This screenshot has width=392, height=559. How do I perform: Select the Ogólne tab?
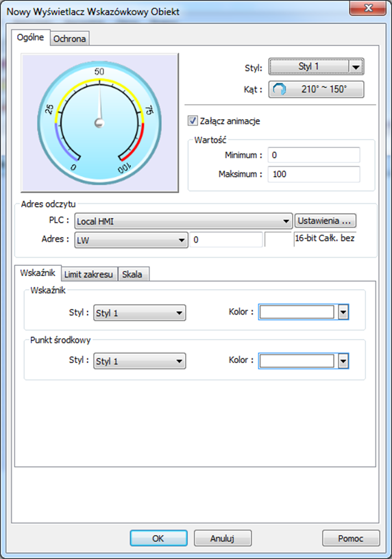click(x=31, y=38)
